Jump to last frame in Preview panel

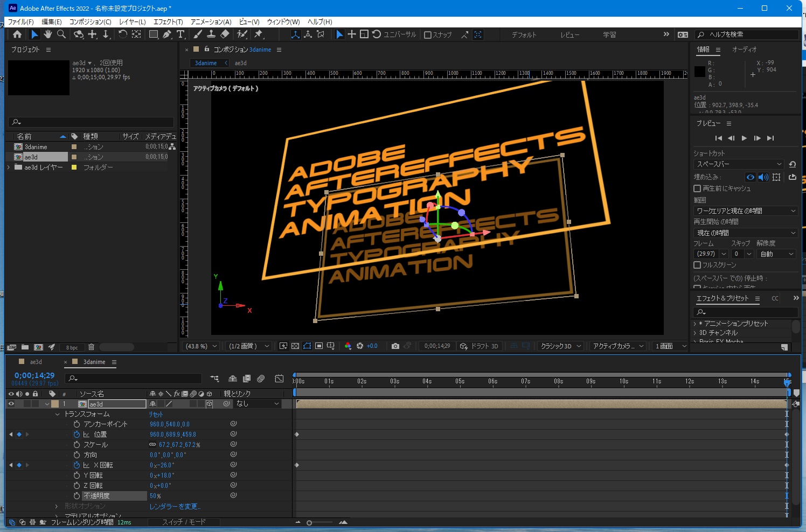(x=770, y=138)
